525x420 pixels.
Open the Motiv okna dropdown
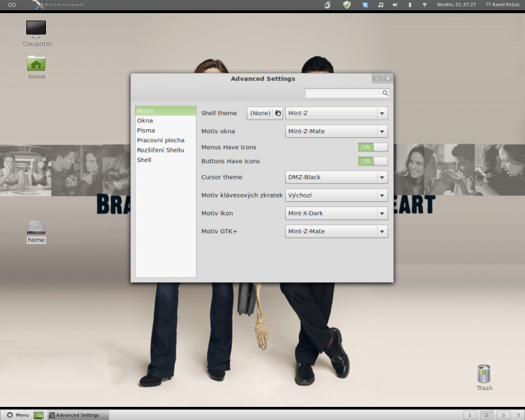pos(336,131)
